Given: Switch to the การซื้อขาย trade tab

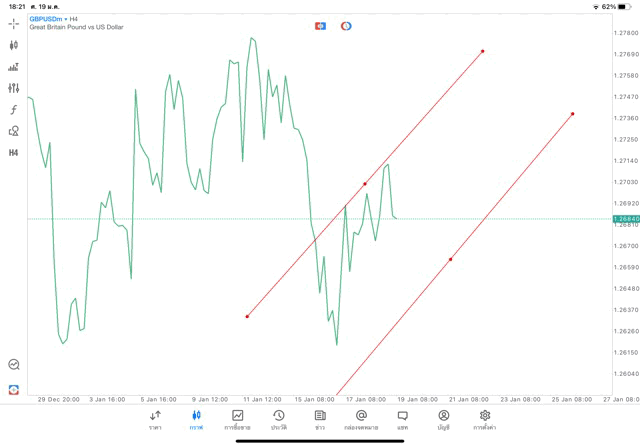Looking at the screenshot, I should (238, 419).
